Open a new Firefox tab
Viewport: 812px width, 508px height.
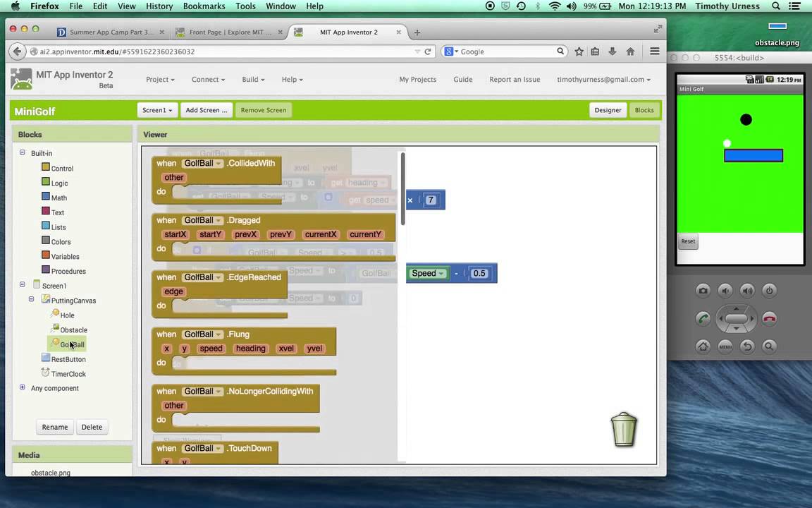(417, 32)
